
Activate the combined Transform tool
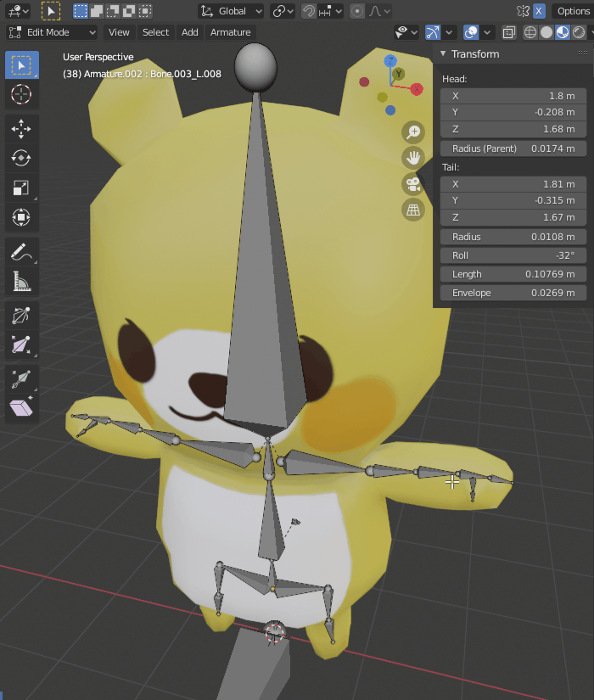[x=21, y=217]
